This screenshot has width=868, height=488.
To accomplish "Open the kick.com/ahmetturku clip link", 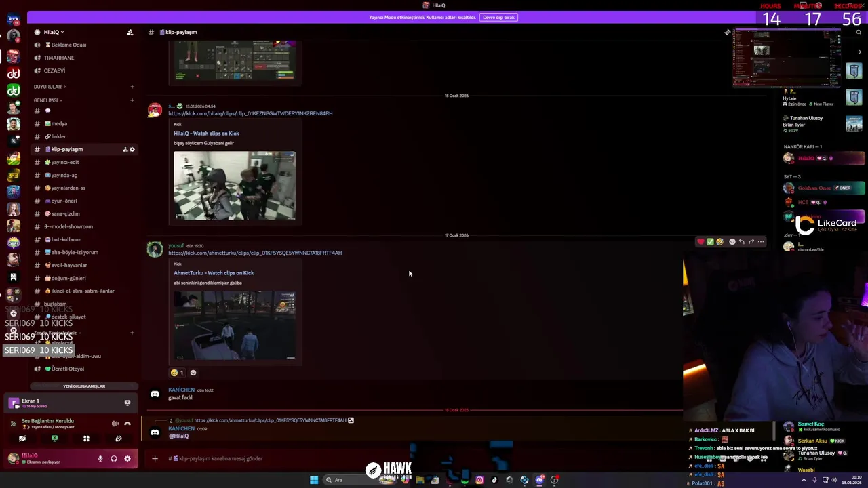I will 255,253.
